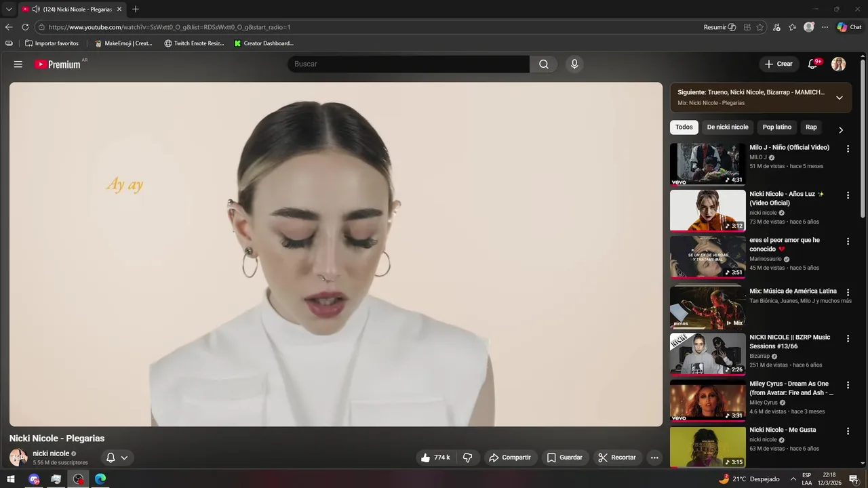
Task: Open favorites list star-lines icon
Action: point(793,27)
